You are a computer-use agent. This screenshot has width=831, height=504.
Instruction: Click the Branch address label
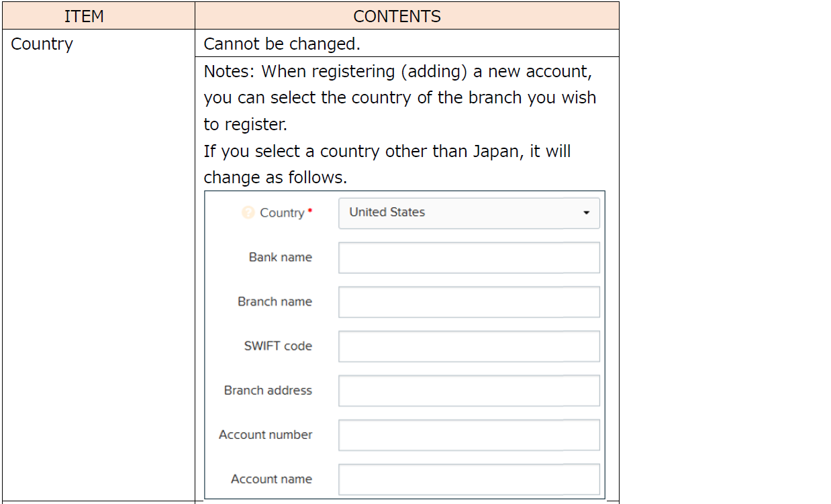(x=268, y=390)
